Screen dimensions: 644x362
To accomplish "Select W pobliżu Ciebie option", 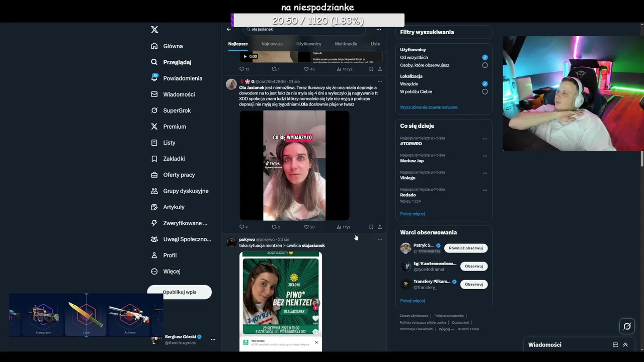I will 485,92.
